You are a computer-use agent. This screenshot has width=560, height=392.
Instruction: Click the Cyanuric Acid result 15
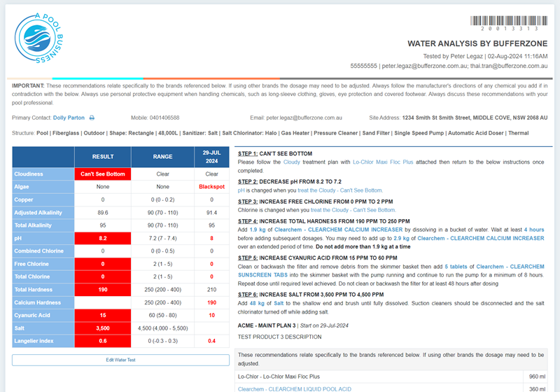click(x=103, y=316)
